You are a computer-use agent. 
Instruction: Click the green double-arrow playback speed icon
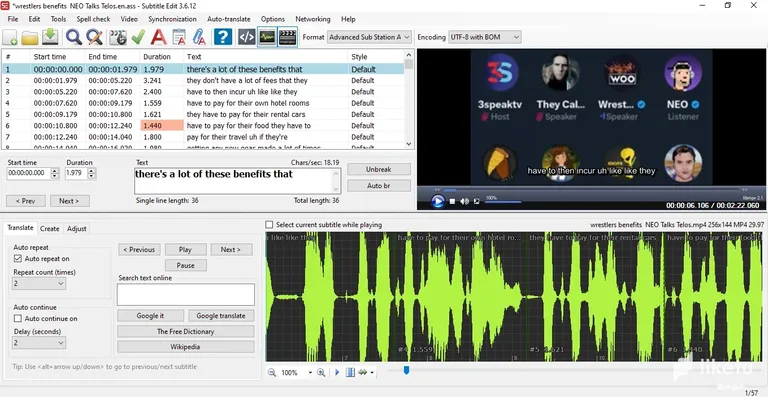click(363, 373)
